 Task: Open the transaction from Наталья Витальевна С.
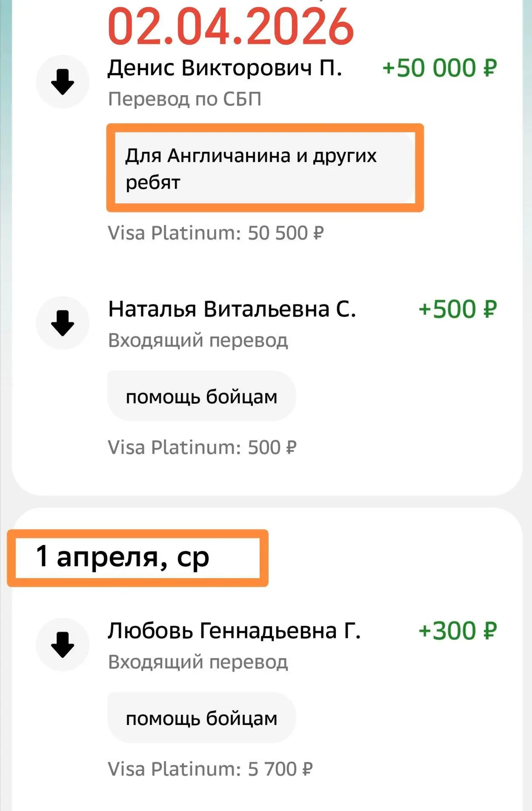[x=232, y=309]
